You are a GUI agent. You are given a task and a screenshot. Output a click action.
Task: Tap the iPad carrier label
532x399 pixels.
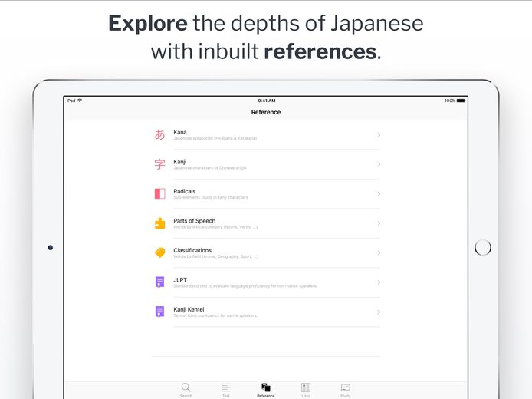point(71,101)
